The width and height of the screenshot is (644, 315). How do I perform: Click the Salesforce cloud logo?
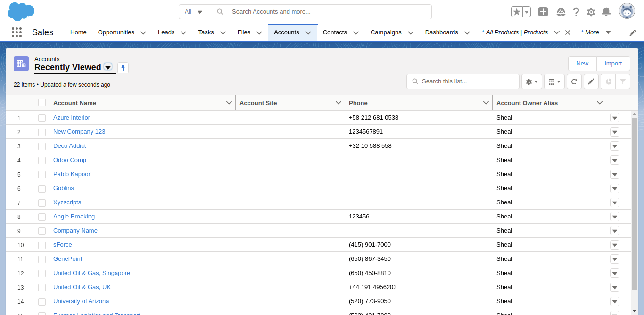(x=21, y=12)
